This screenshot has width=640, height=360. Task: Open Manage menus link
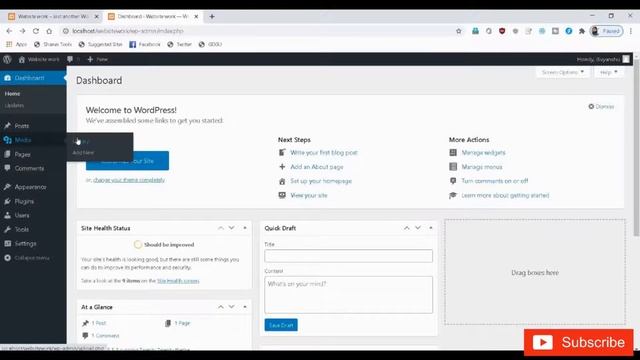pyautogui.click(x=482, y=167)
